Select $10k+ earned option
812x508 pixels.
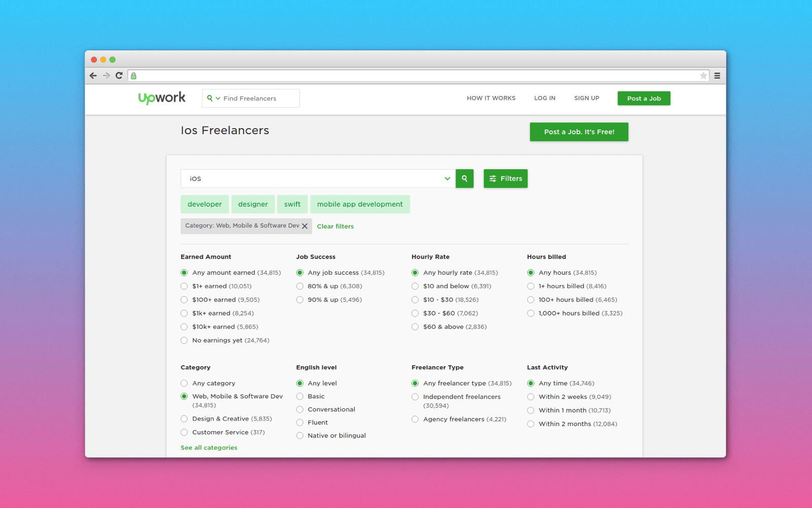(184, 327)
